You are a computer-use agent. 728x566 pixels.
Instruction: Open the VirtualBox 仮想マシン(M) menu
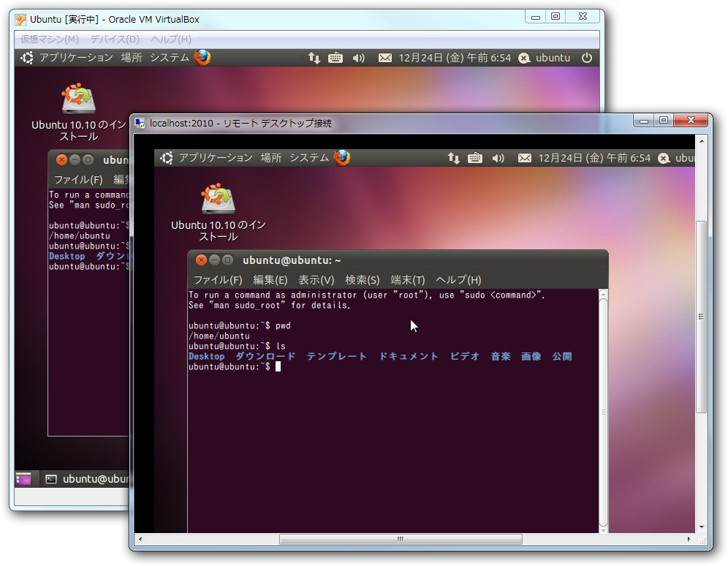click(50, 39)
